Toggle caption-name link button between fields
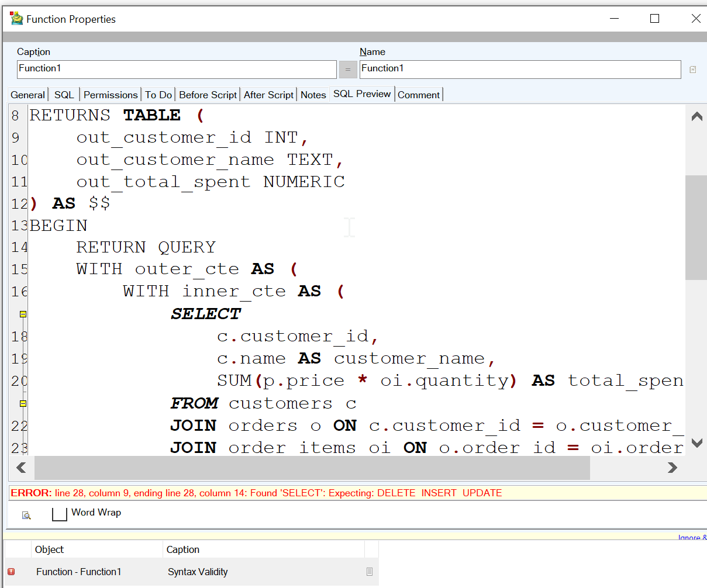 point(348,70)
